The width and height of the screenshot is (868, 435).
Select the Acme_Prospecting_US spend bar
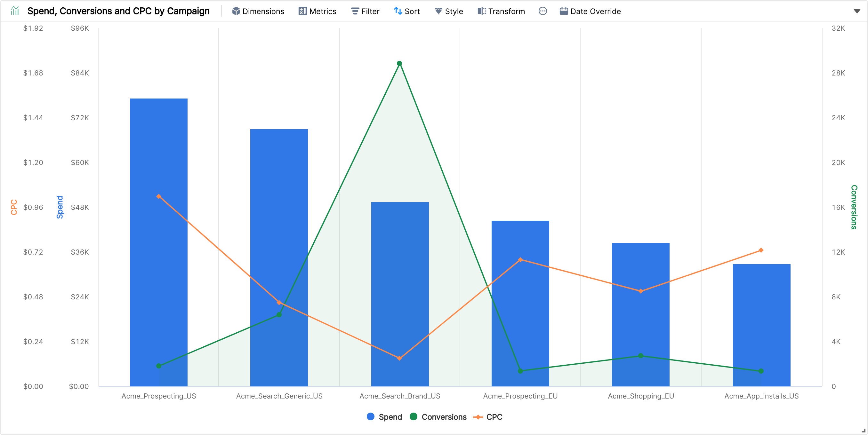(159, 242)
